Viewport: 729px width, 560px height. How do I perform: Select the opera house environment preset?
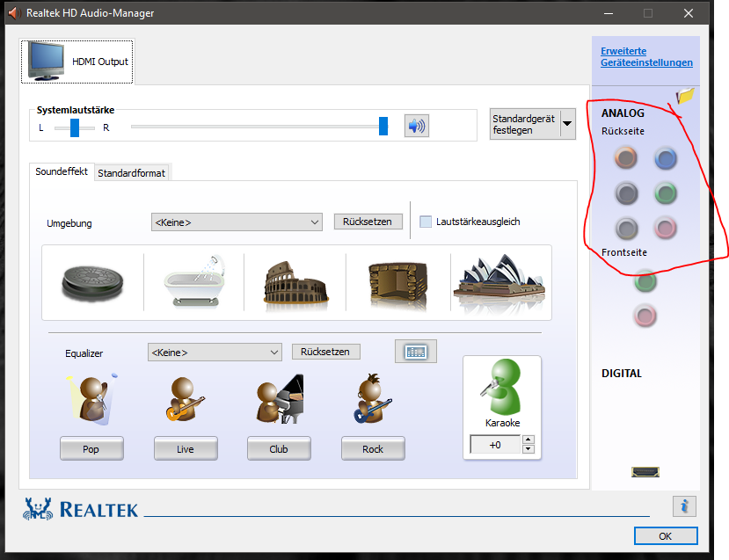(499, 281)
